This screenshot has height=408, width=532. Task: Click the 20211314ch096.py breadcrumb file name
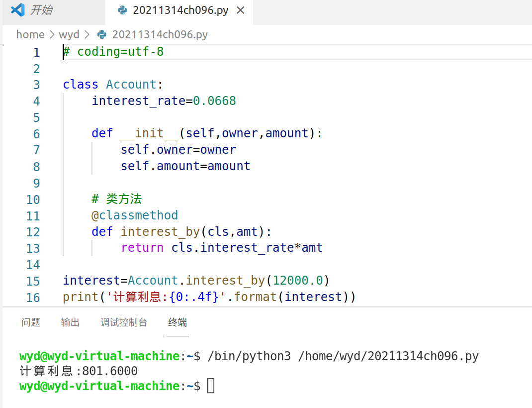coord(160,34)
